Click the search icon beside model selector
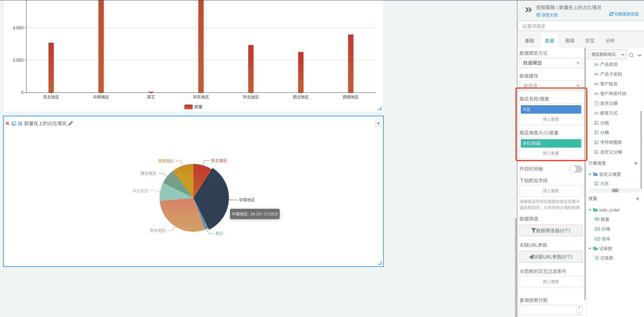The image size is (644, 317). click(631, 55)
